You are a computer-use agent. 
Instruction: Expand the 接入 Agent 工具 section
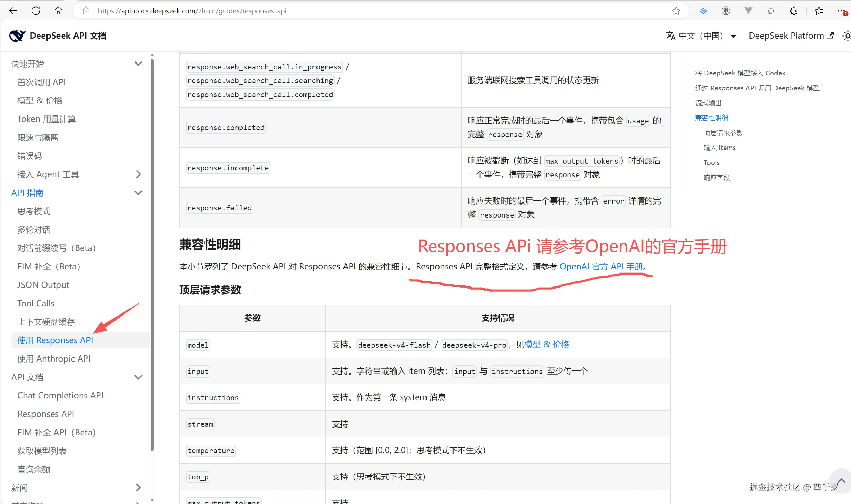(138, 174)
